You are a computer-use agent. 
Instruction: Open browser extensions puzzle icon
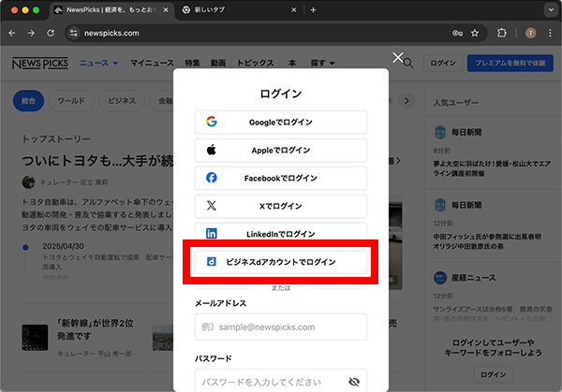(x=502, y=34)
